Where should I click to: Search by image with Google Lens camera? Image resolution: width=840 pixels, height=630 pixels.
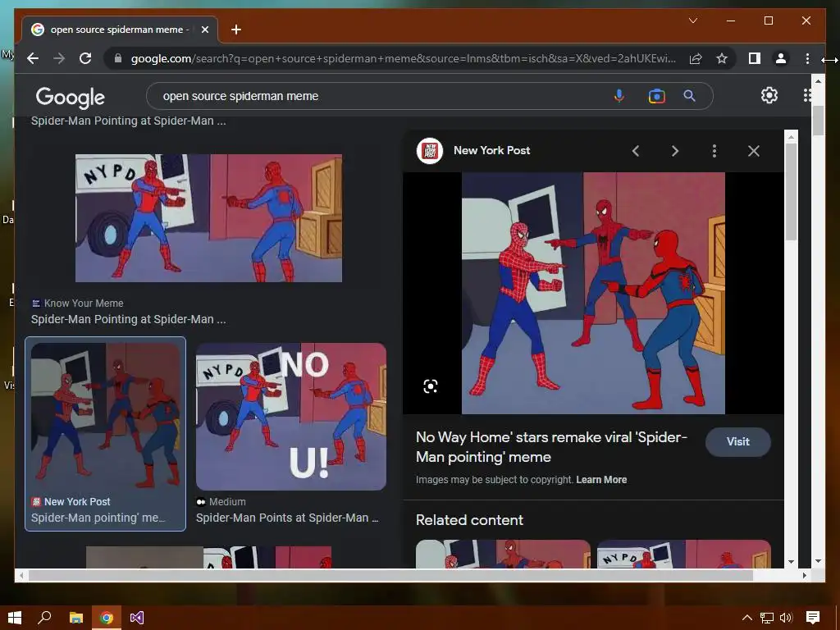pos(656,96)
